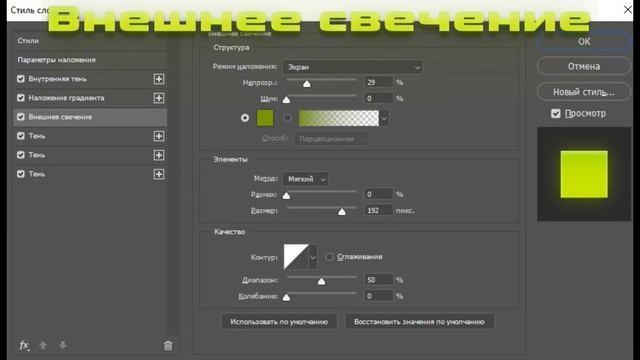The width and height of the screenshot is (640, 360).
Task: Click Использовать по умолчанию button
Action: (x=279, y=322)
